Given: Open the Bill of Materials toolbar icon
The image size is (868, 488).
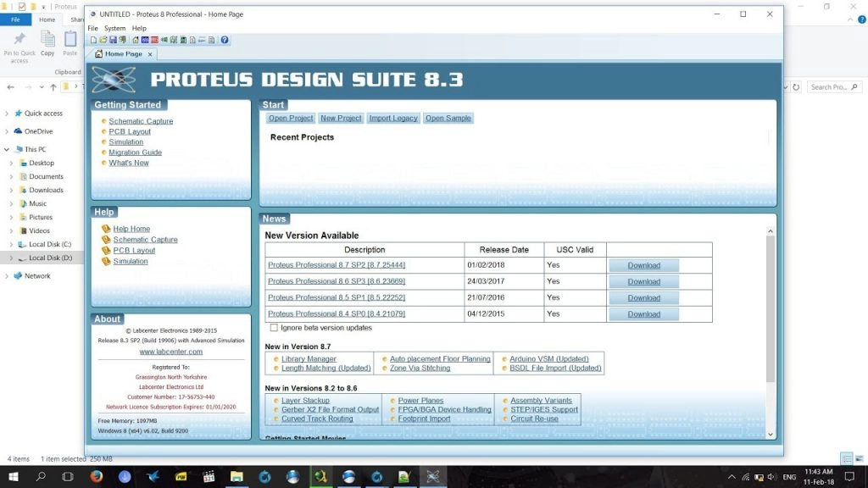Looking at the screenshot, I should pyautogui.click(x=192, y=40).
